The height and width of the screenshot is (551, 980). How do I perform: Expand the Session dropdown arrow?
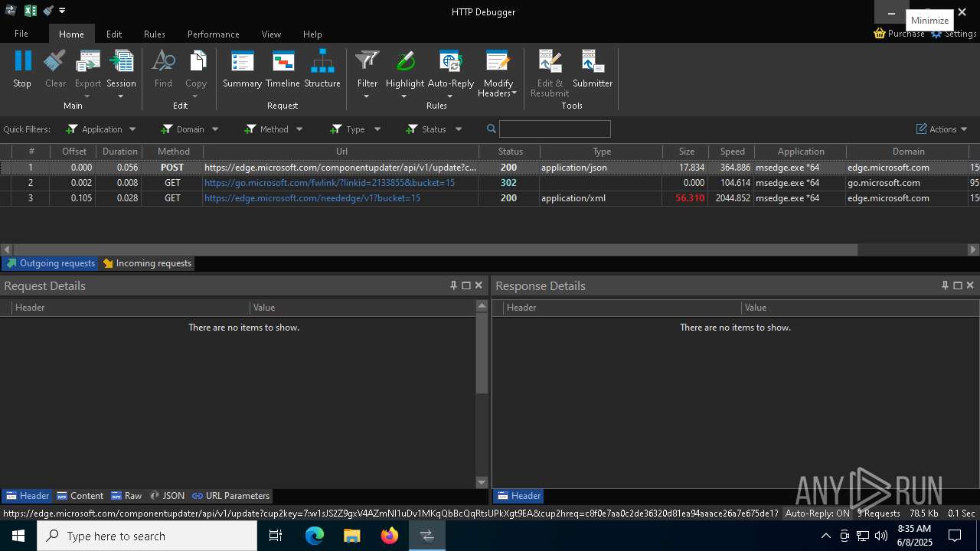pyautogui.click(x=121, y=96)
